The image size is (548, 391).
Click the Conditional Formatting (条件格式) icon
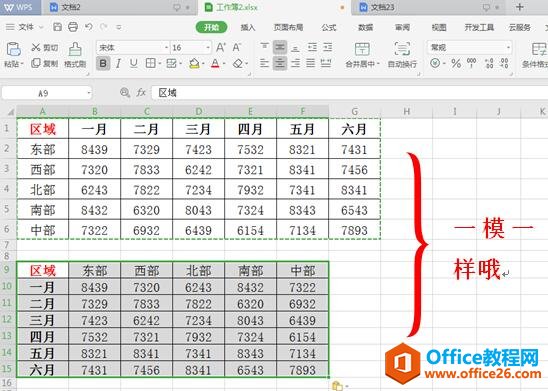coord(539,49)
